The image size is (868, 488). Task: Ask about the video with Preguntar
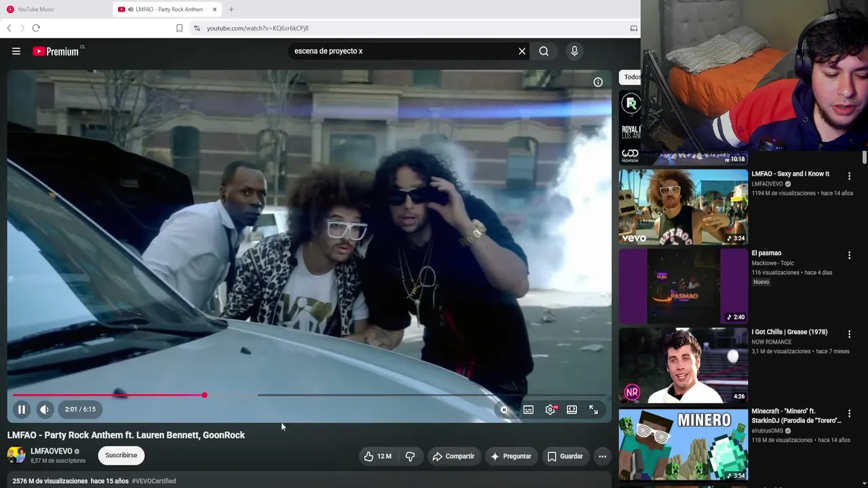pos(511,456)
